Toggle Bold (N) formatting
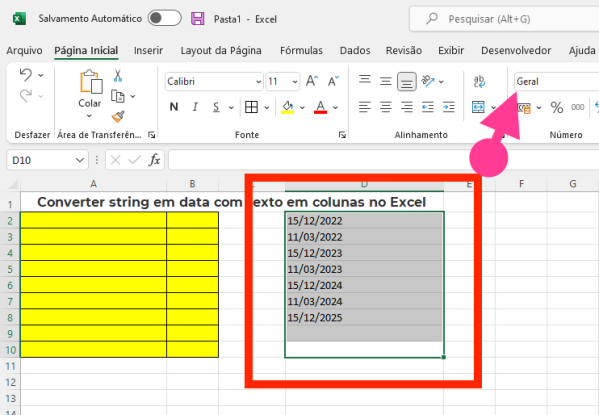Screen dimensions: 599x415 pyautogui.click(x=174, y=107)
